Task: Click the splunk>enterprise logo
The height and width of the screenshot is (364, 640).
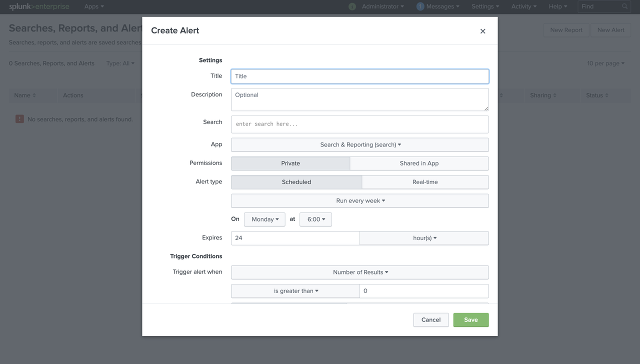Action: [x=37, y=6]
